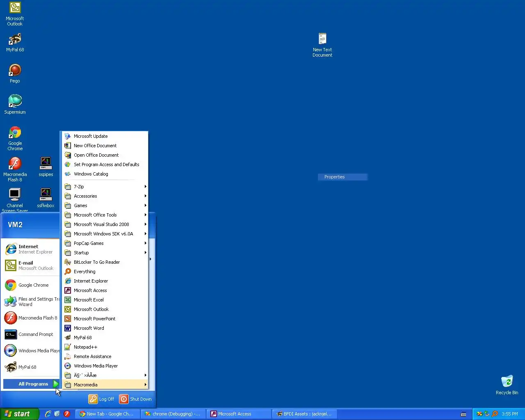Screen dimensions: 525x420
Task: Choose New Office Document
Action: click(x=105, y=146)
